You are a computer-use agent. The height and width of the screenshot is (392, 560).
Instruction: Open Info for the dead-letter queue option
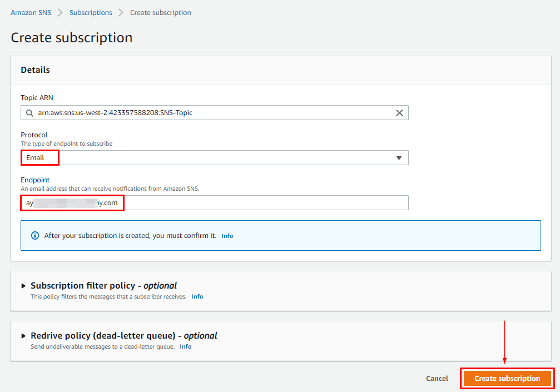[x=185, y=346]
